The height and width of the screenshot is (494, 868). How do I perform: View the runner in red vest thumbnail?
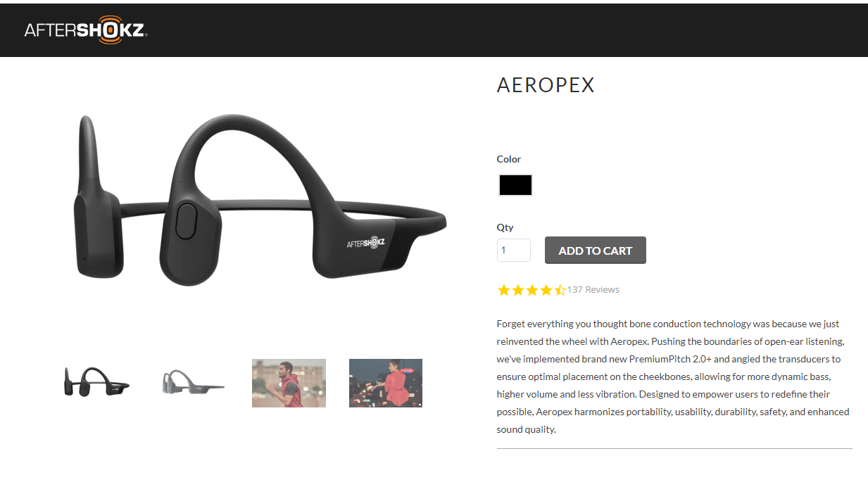click(289, 383)
